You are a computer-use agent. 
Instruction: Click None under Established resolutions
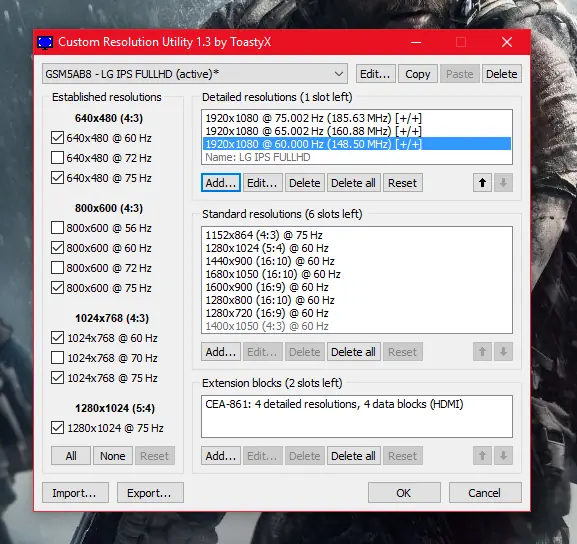[113, 456]
